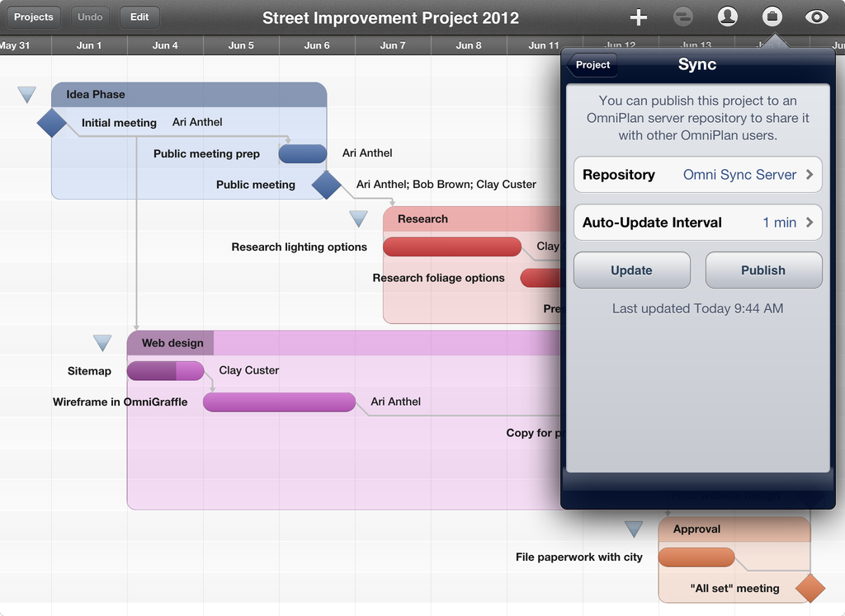Select the Public meeting milestone diamond
845x616 pixels.
point(327,185)
